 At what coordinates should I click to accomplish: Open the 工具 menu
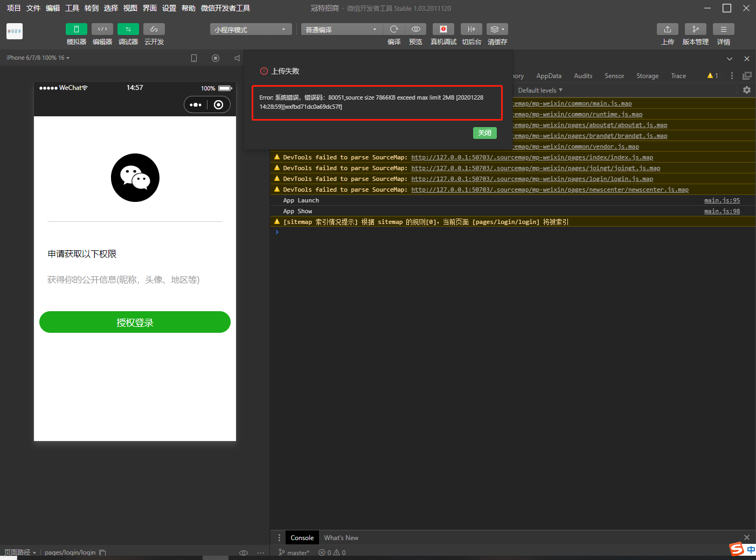coord(72,8)
